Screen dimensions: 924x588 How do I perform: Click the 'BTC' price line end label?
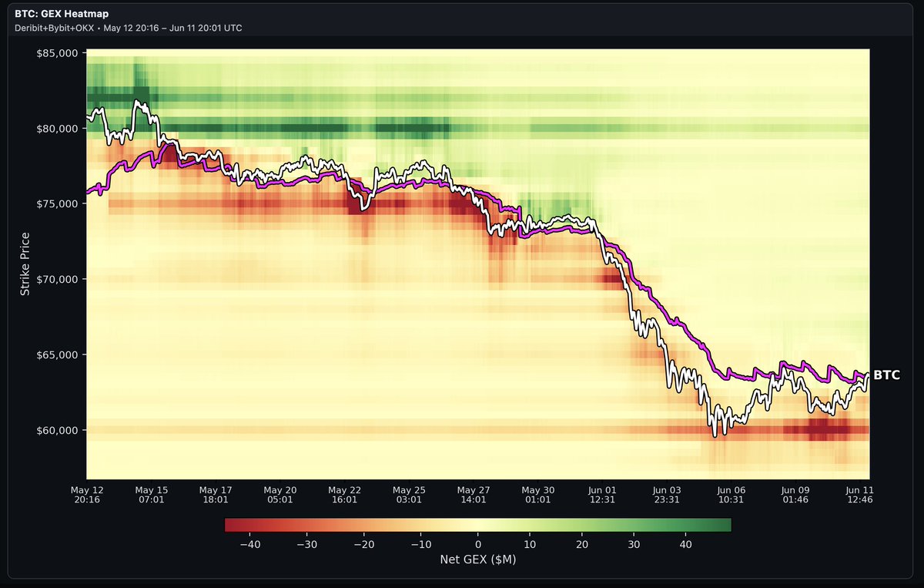pyautogui.click(x=886, y=375)
